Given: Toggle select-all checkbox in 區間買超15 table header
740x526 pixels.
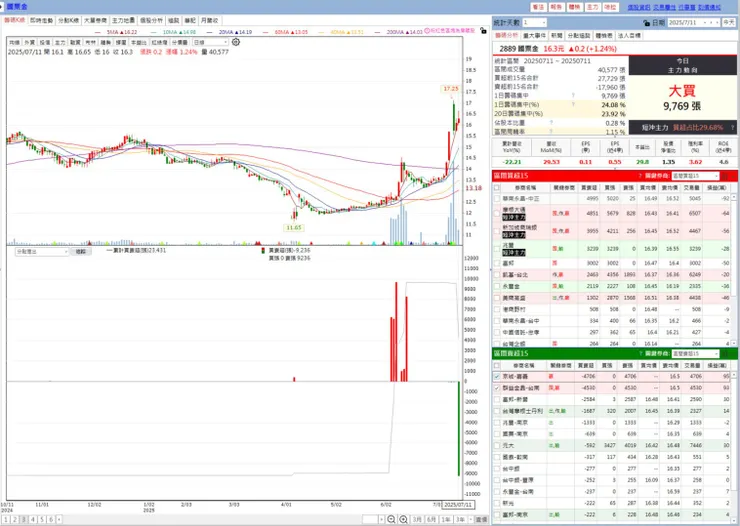Looking at the screenshot, I should tap(496, 188).
